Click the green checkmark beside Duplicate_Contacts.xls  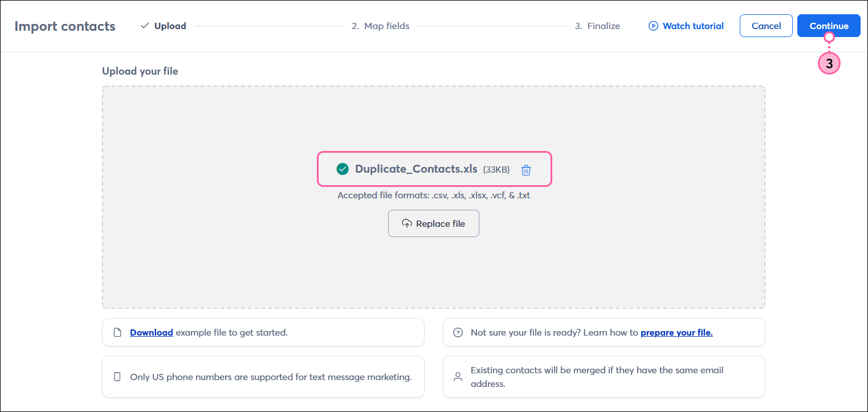[342, 169]
